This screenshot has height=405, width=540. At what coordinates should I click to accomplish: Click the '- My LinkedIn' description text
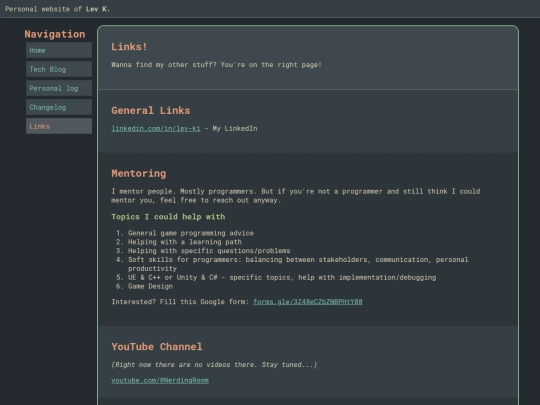pos(231,128)
